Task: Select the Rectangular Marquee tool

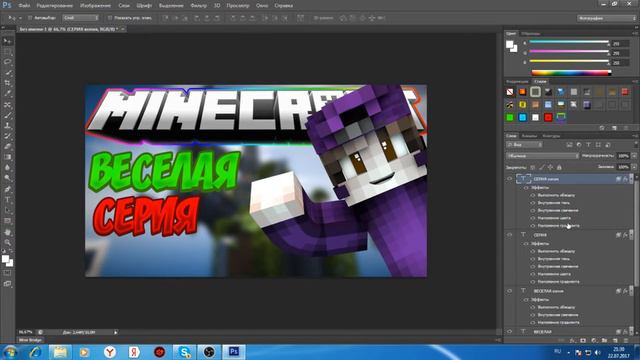Action: tap(7, 52)
